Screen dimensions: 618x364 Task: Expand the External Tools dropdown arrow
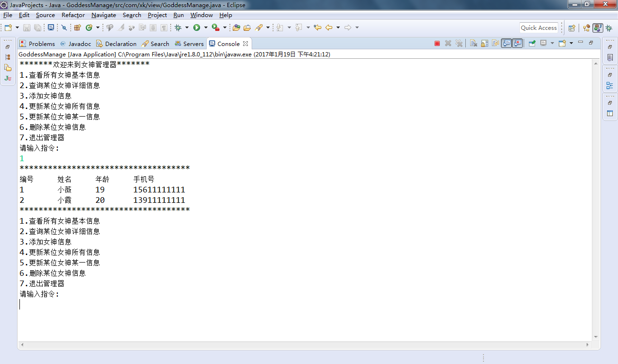pyautogui.click(x=225, y=27)
